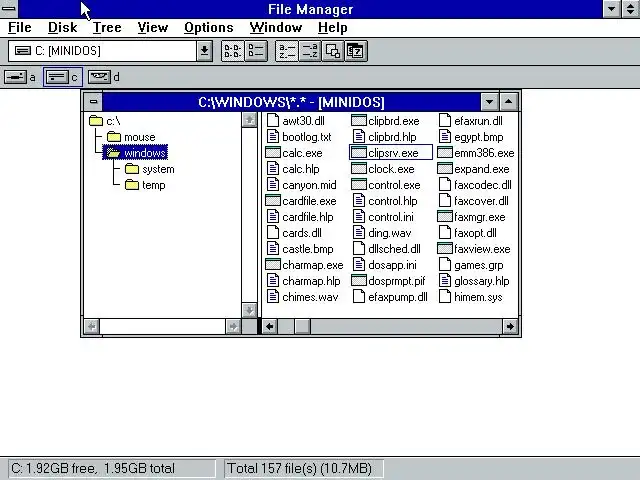Select the faxmgr.exe program icon

(x=445, y=216)
